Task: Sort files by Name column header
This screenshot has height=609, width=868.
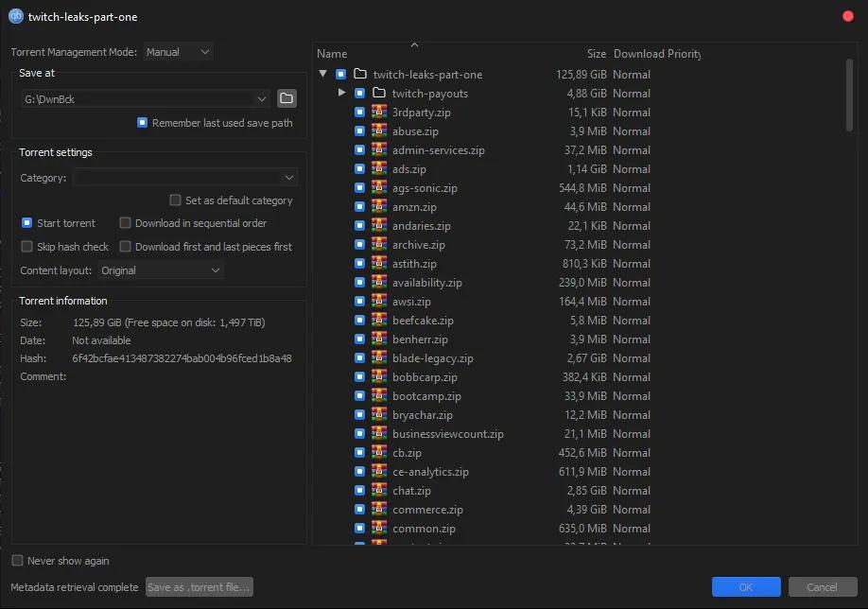Action: click(x=332, y=54)
